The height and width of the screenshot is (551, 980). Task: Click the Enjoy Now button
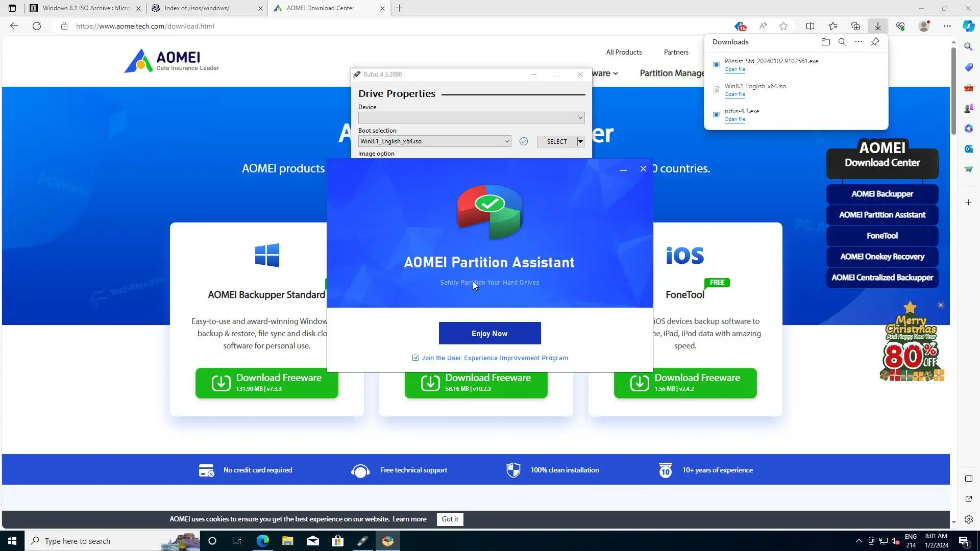(x=489, y=333)
